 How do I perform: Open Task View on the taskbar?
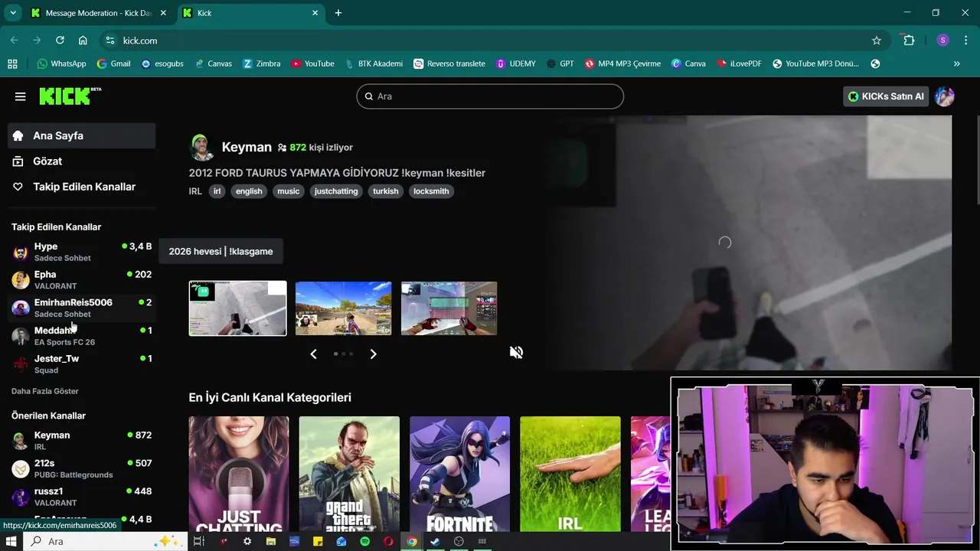click(198, 541)
